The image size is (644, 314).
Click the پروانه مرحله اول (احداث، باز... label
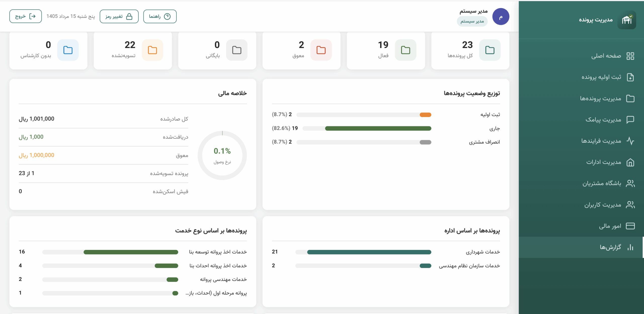pyautogui.click(x=216, y=293)
